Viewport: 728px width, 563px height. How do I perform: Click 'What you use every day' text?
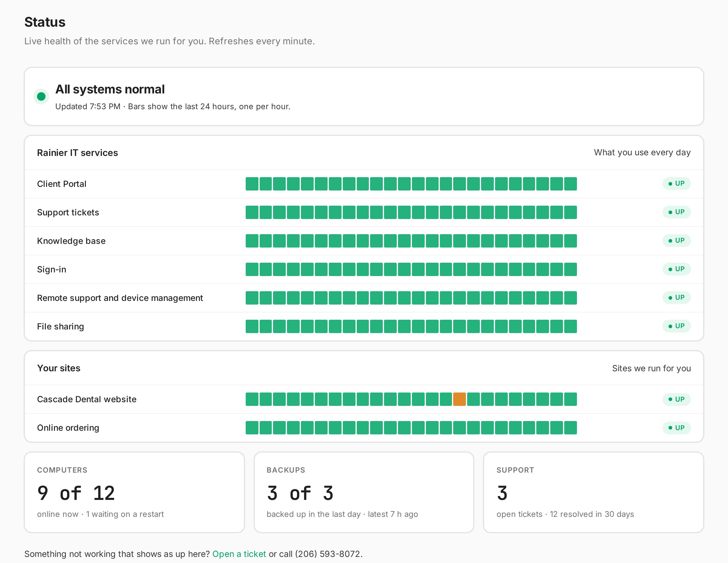(642, 152)
